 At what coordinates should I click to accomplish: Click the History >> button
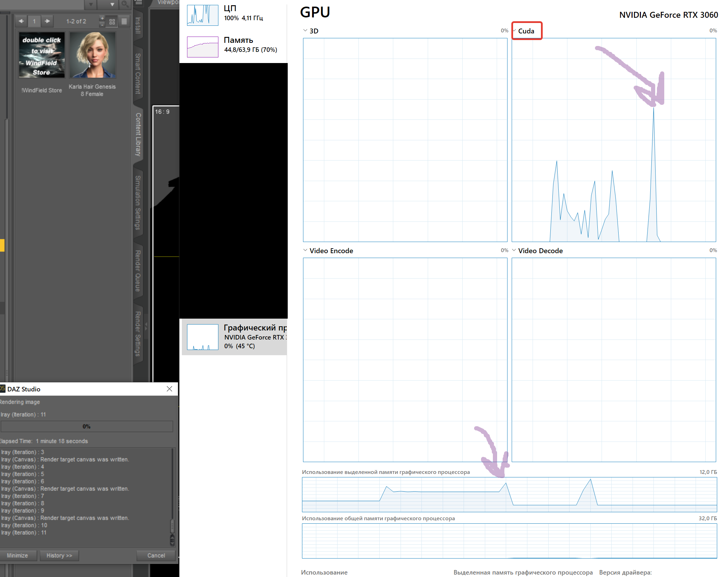coord(59,555)
